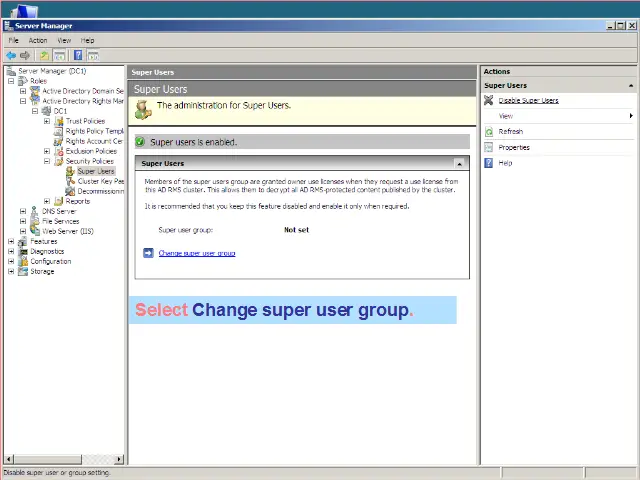Click the Help question mark toolbar icon

78,56
